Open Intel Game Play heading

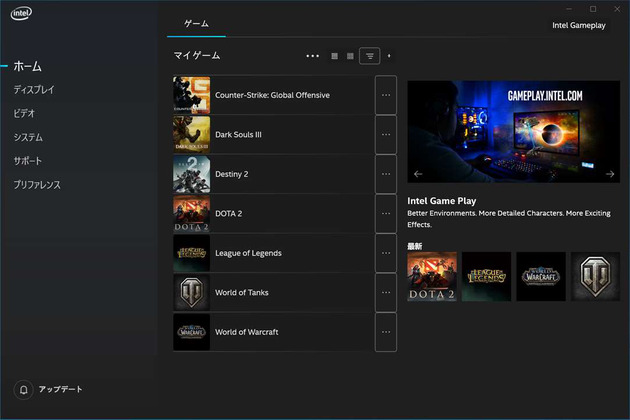pos(442,201)
